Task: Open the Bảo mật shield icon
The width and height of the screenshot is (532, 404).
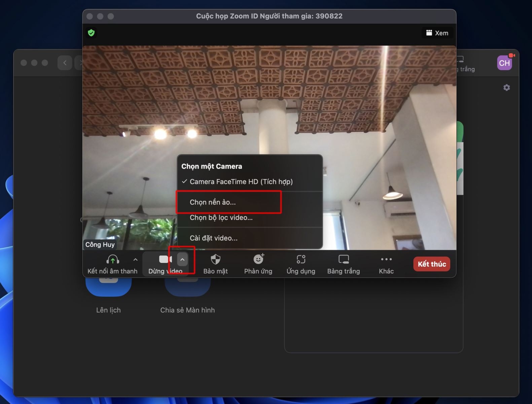Action: point(215,259)
